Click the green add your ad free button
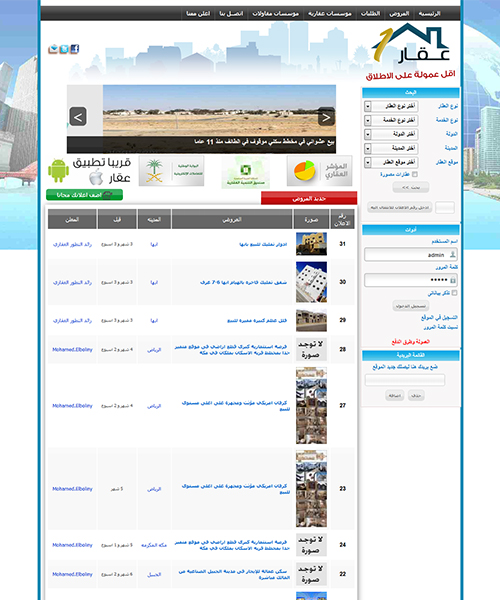 click(x=85, y=195)
